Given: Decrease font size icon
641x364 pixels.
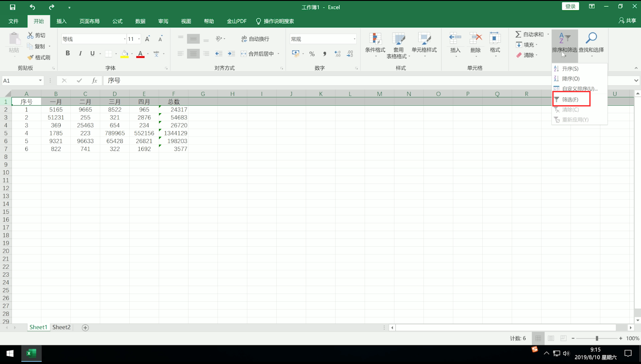Looking at the screenshot, I should point(160,39).
